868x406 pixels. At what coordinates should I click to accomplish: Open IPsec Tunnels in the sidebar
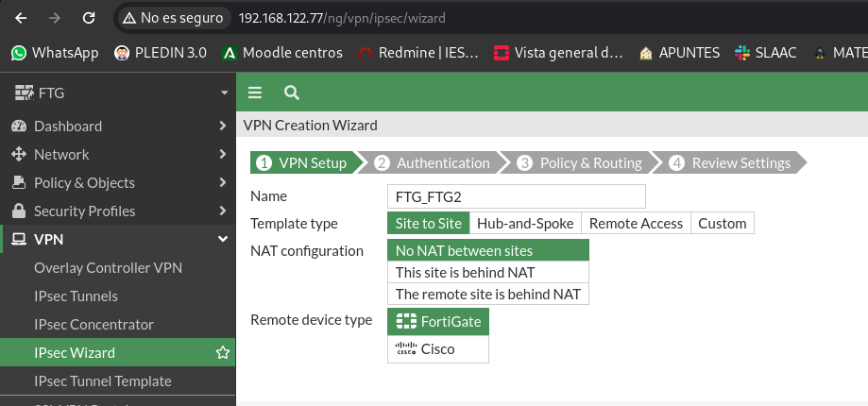[76, 296]
